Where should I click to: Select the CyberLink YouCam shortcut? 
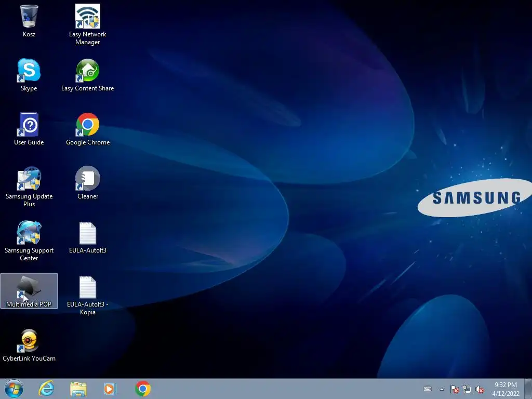click(x=29, y=345)
